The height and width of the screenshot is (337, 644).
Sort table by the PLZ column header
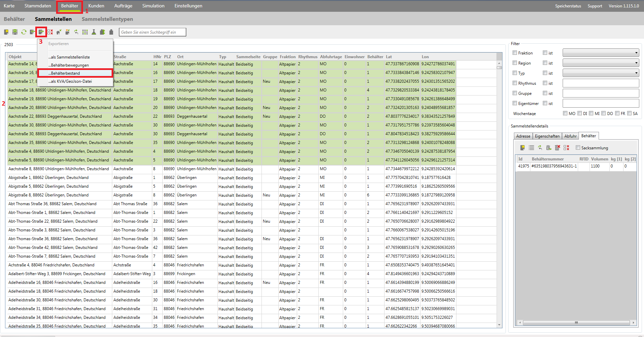click(x=167, y=57)
